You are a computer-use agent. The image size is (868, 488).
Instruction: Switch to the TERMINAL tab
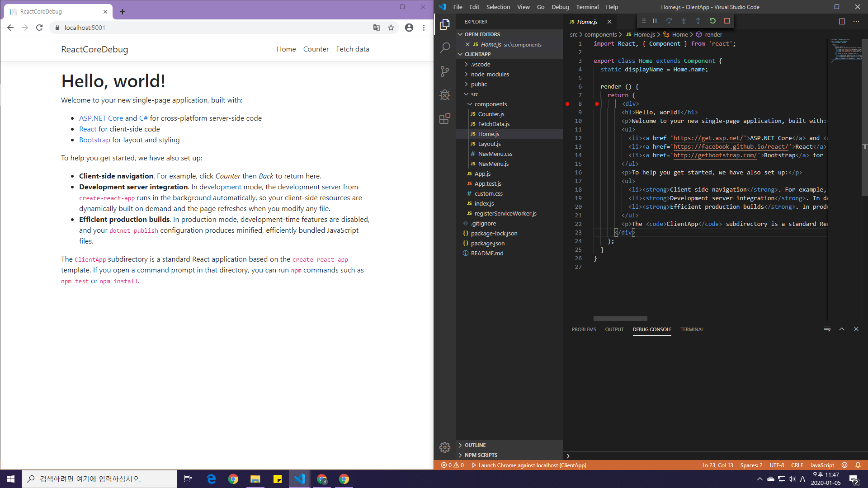coord(692,329)
